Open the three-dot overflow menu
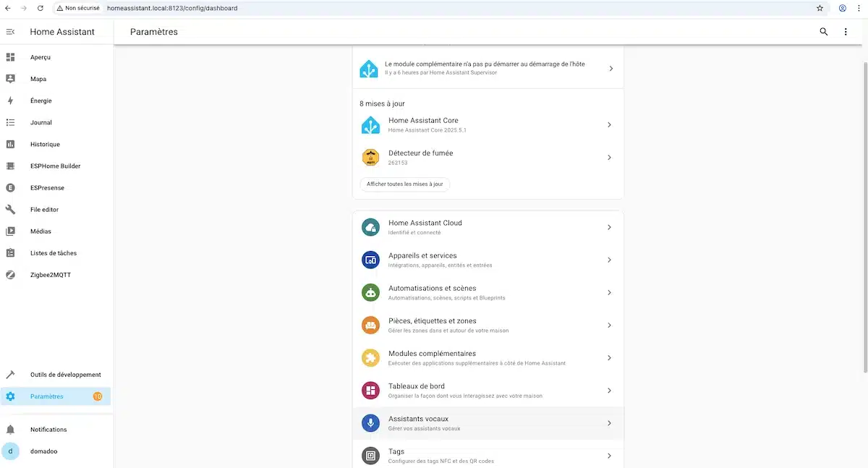The image size is (868, 468). tap(846, 32)
